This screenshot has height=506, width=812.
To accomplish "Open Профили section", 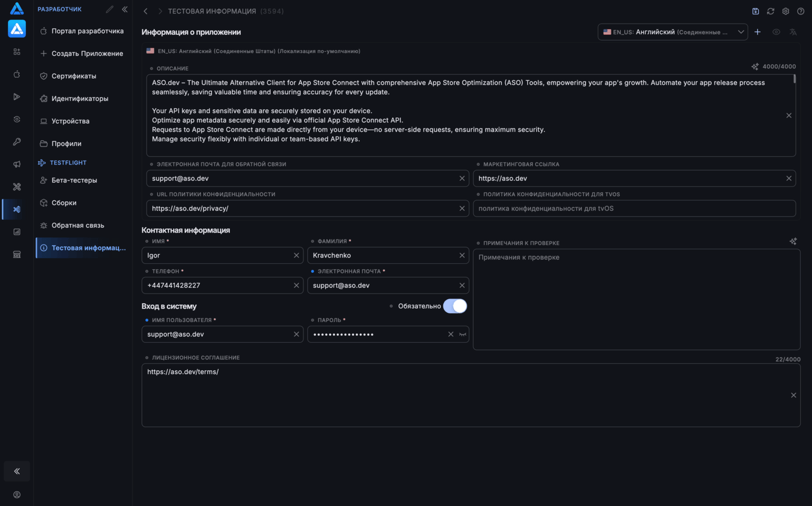I will tap(82, 144).
